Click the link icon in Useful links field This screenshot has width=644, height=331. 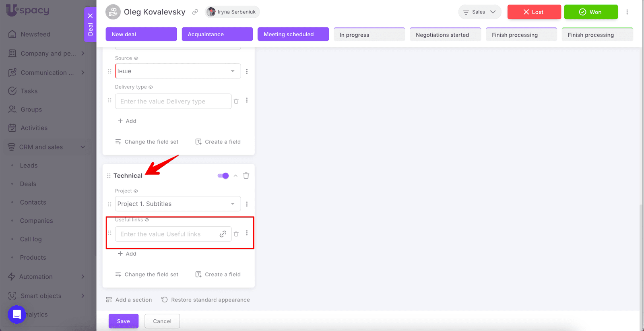(223, 234)
